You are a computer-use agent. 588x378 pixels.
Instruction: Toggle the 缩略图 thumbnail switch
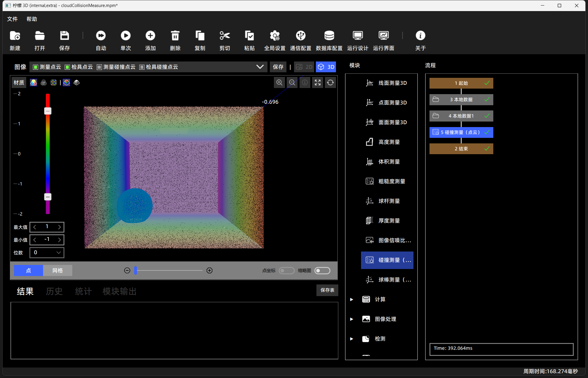(x=323, y=270)
